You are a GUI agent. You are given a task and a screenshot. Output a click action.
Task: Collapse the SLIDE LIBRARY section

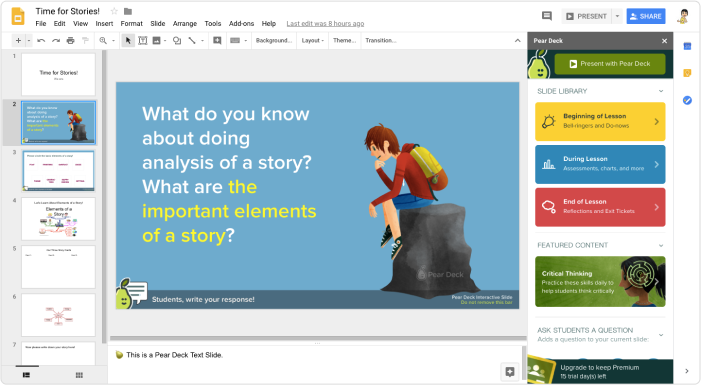pos(661,91)
